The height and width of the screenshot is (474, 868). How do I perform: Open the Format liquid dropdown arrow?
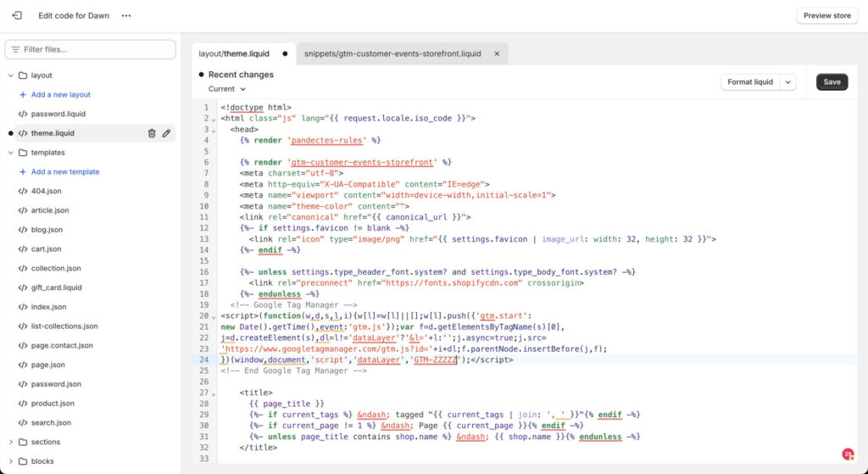[x=788, y=82]
